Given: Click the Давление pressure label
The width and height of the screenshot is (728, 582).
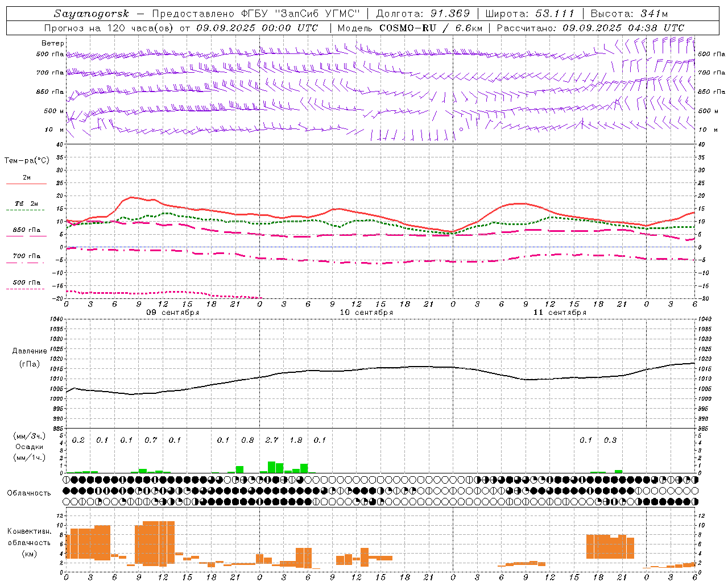Looking at the screenshot, I should [30, 351].
